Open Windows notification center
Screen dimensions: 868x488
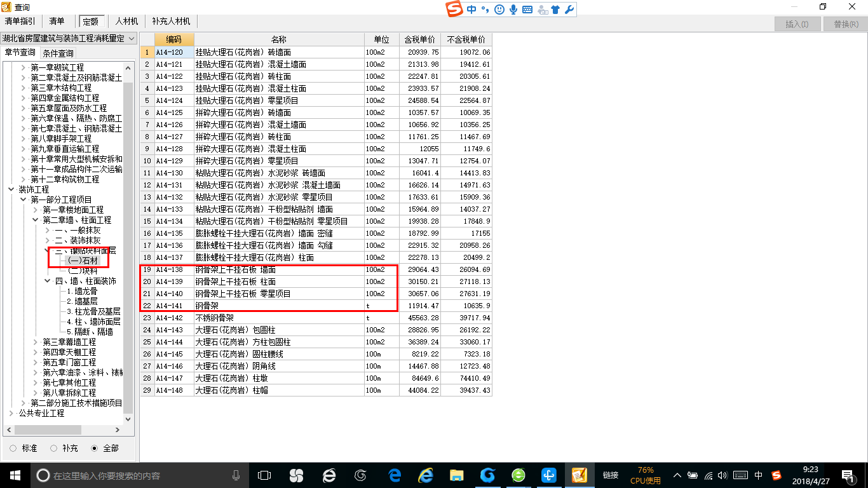pos(848,475)
